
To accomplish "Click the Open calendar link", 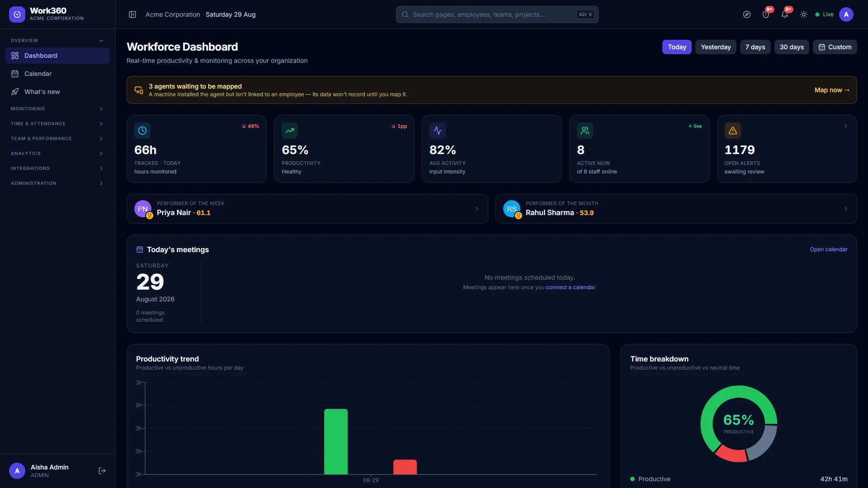I will [x=829, y=249].
